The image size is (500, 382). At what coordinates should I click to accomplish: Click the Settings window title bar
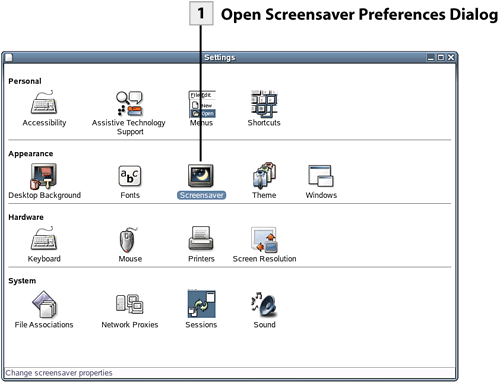tap(220, 57)
